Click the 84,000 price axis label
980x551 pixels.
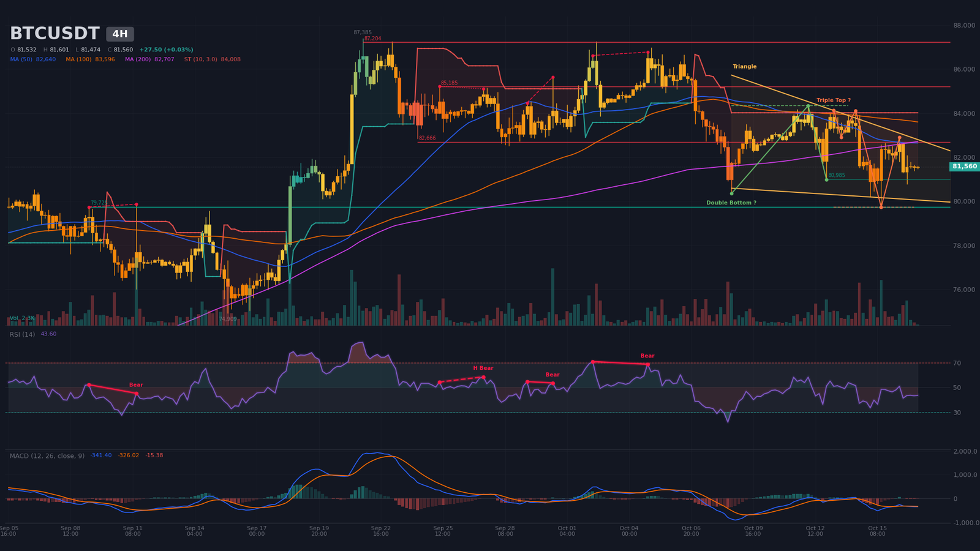point(964,114)
